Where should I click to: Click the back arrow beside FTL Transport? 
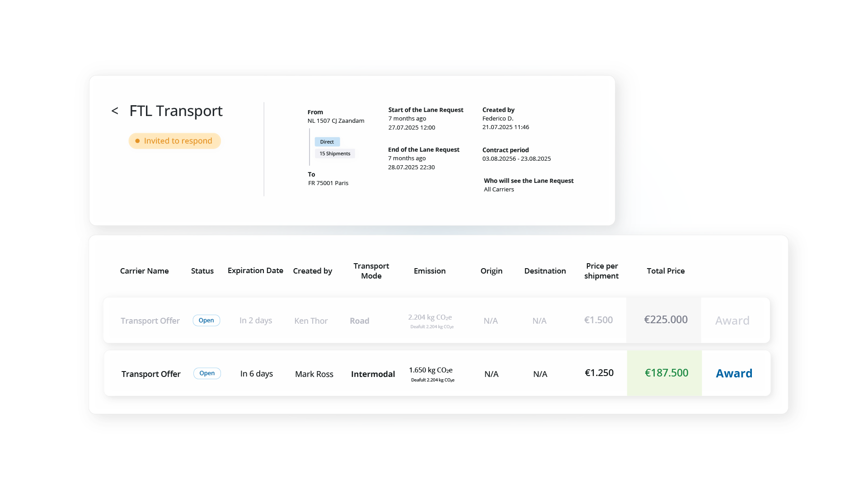[x=115, y=111]
